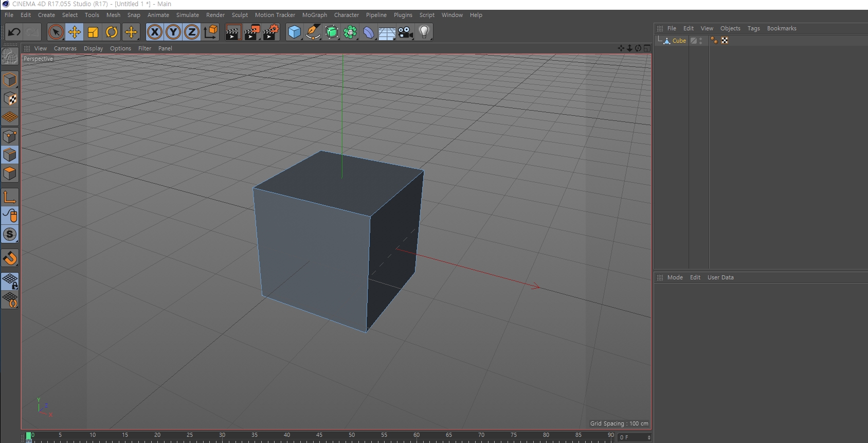The height and width of the screenshot is (443, 868).
Task: Click Make Editable icon in left palette
Action: pyautogui.click(x=10, y=57)
